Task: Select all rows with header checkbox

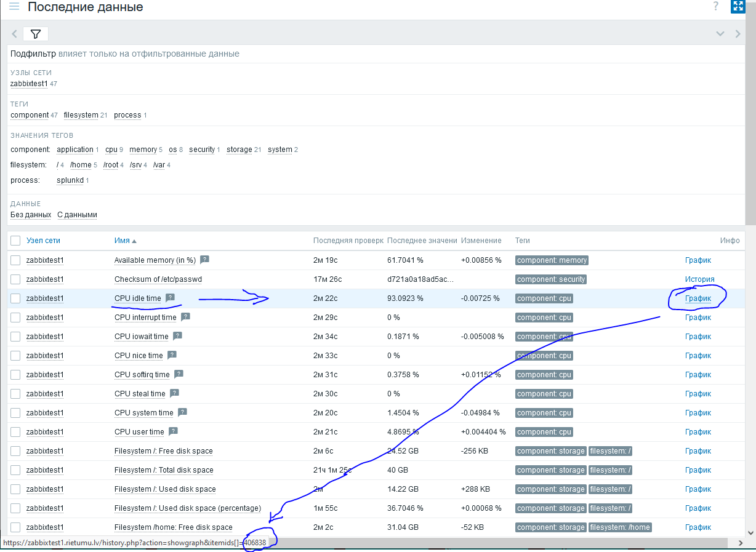Action: pos(15,241)
